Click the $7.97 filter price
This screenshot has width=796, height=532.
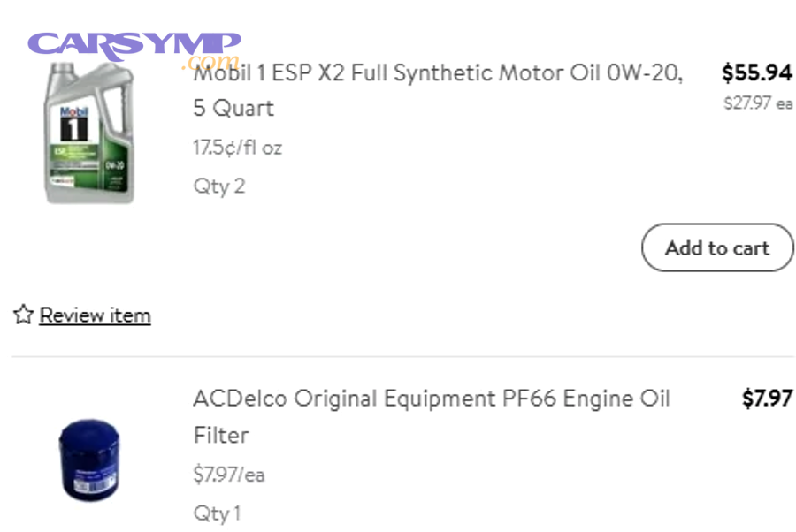pos(766,399)
